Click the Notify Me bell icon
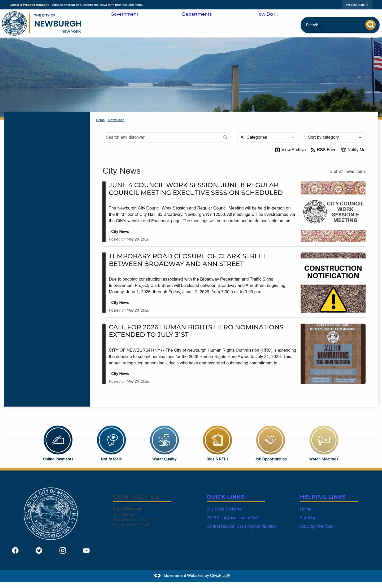This screenshot has height=588, width=382. click(x=344, y=150)
